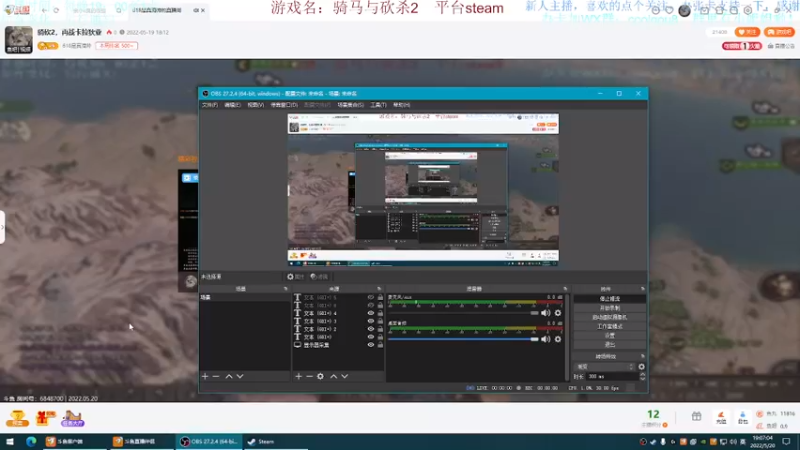Open OBS 编辑(E) menu
Viewport: 800px width, 450px height.
(x=232, y=105)
